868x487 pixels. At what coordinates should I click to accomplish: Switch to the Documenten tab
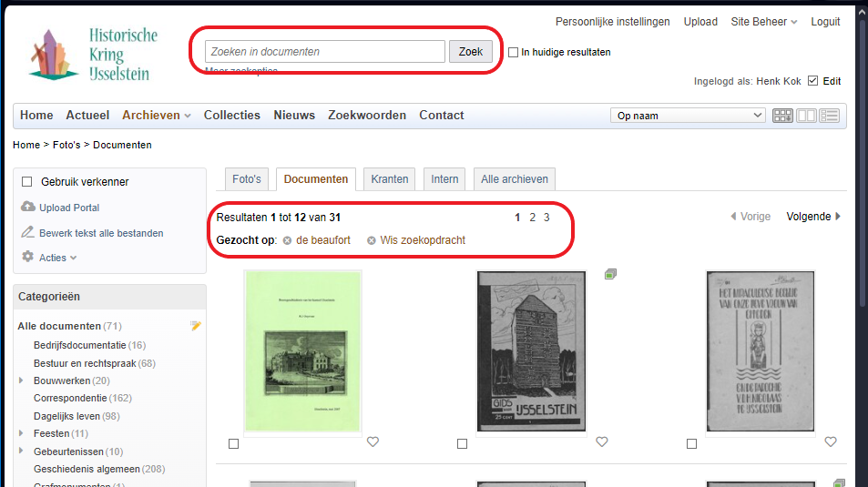(316, 179)
